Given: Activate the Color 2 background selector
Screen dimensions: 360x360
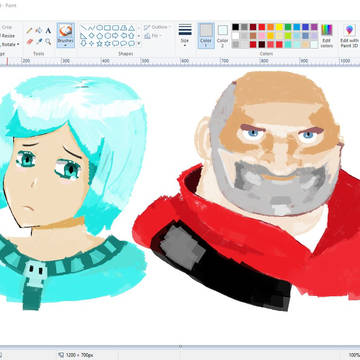Looking at the screenshot, I should pyautogui.click(x=222, y=36).
